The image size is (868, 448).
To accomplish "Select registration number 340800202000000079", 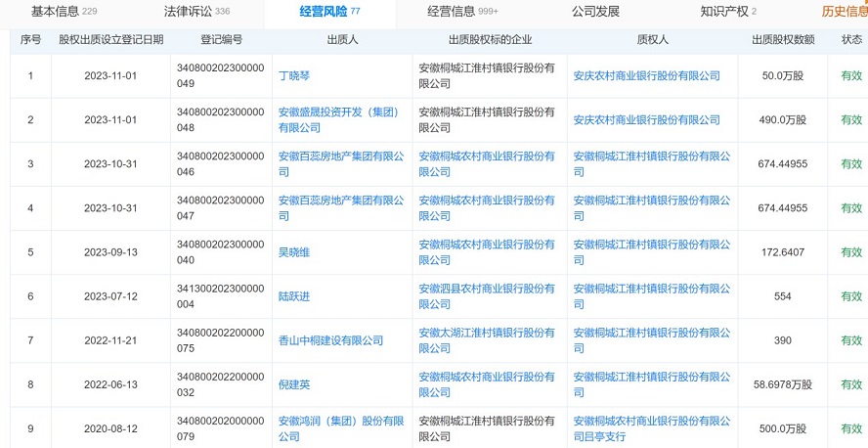I will [x=220, y=429].
